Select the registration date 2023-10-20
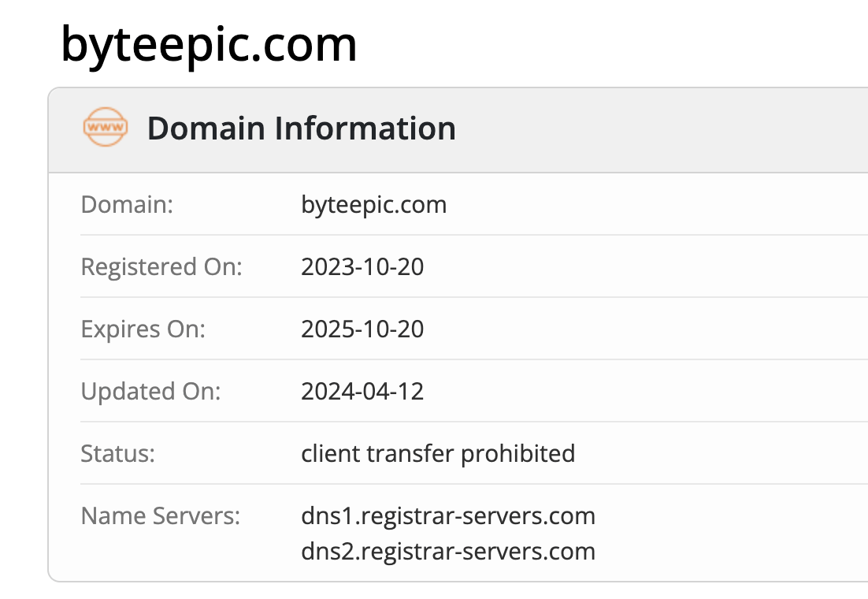Image resolution: width=868 pixels, height=599 pixels. coord(362,267)
